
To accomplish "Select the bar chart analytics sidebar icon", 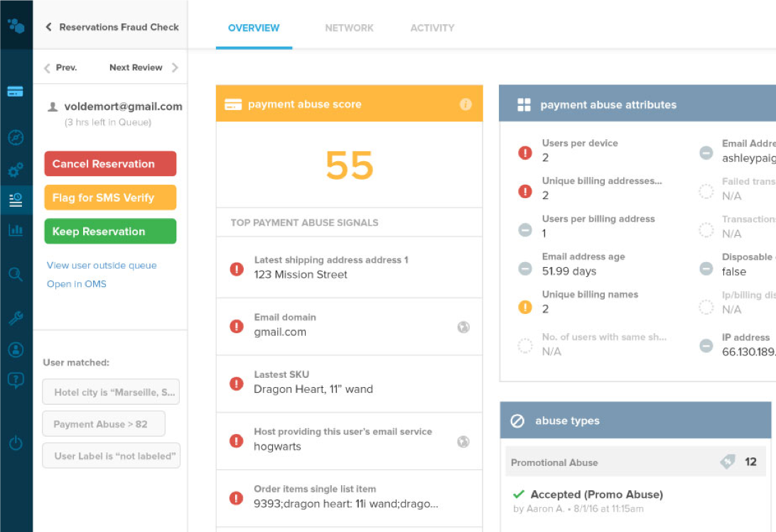I will [16, 230].
